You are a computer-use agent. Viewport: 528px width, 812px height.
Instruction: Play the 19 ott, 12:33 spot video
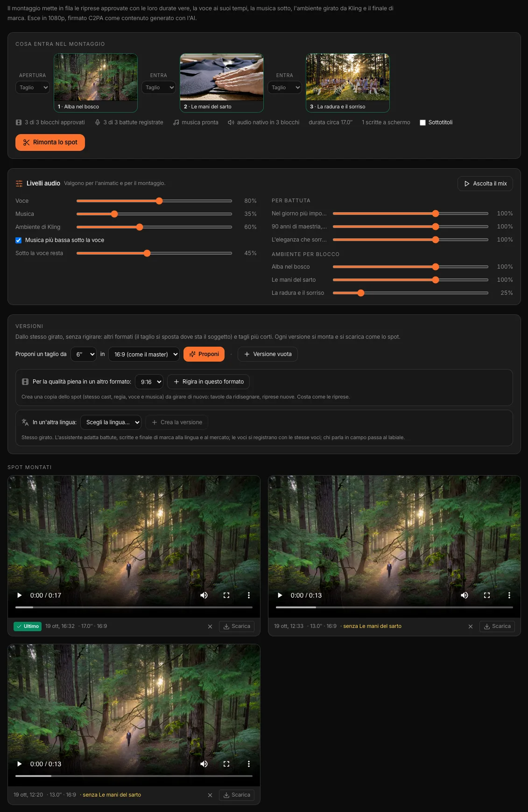pos(280,595)
